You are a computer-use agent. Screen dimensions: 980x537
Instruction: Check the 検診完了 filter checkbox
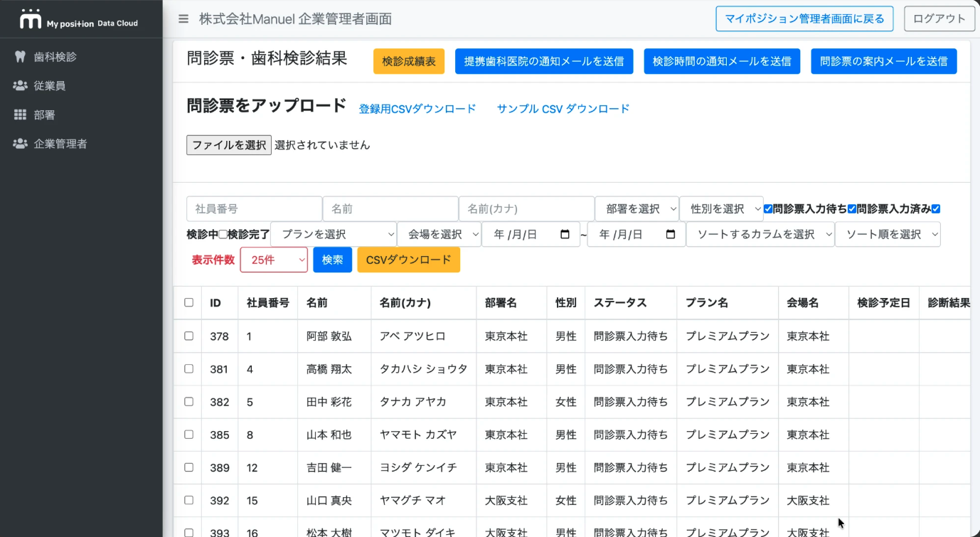[x=223, y=234]
